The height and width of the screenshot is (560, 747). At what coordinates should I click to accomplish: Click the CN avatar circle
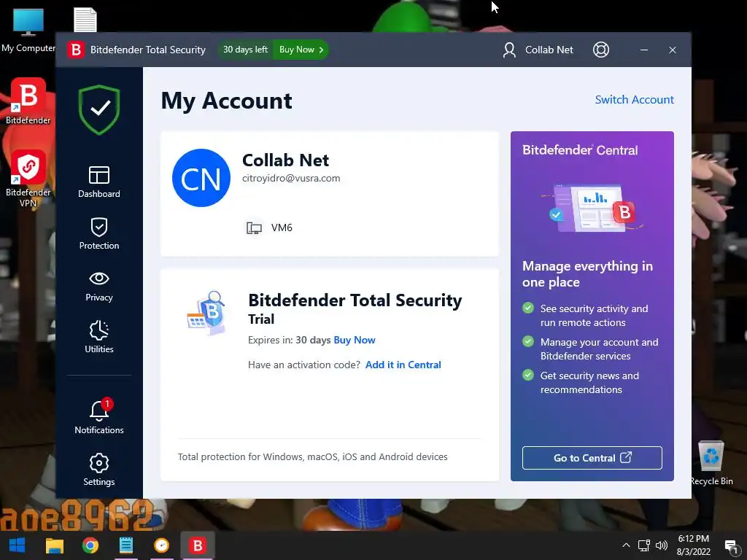pos(201,178)
